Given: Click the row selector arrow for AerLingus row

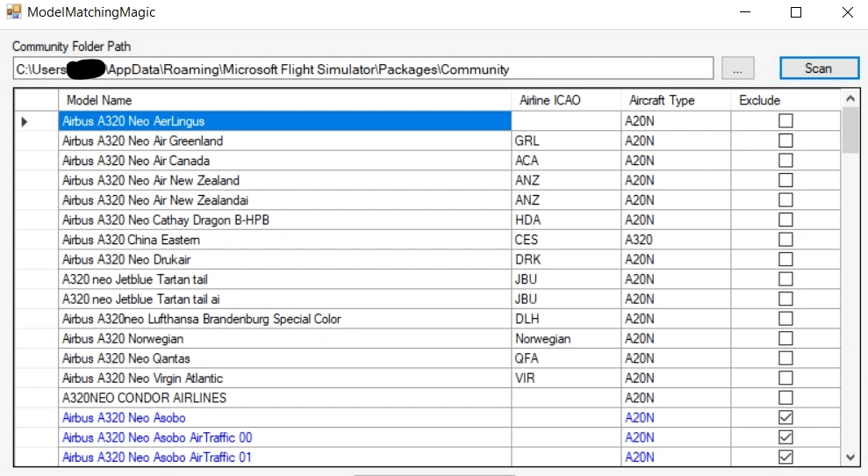Looking at the screenshot, I should point(25,121).
